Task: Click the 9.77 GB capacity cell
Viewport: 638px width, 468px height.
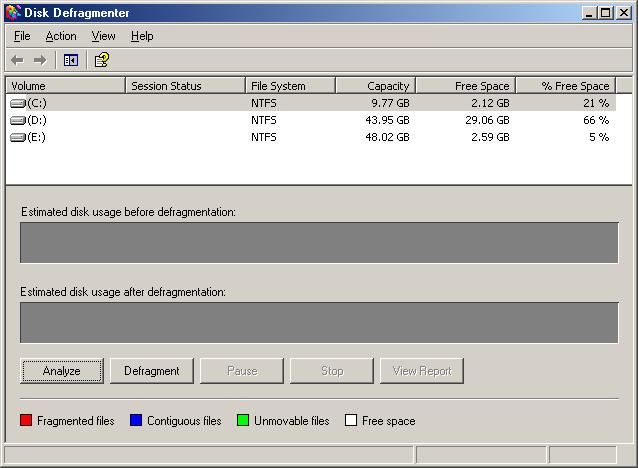Action: pyautogui.click(x=390, y=103)
